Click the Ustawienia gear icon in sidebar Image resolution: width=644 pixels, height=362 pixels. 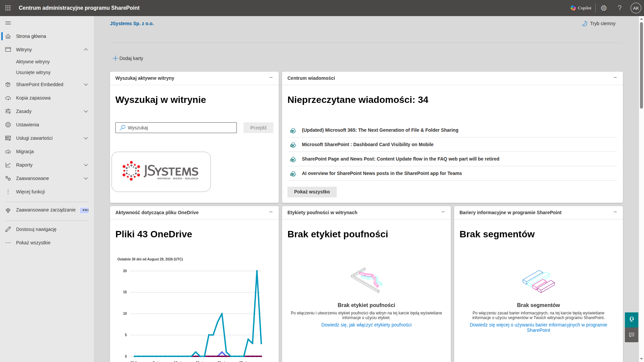[8, 125]
